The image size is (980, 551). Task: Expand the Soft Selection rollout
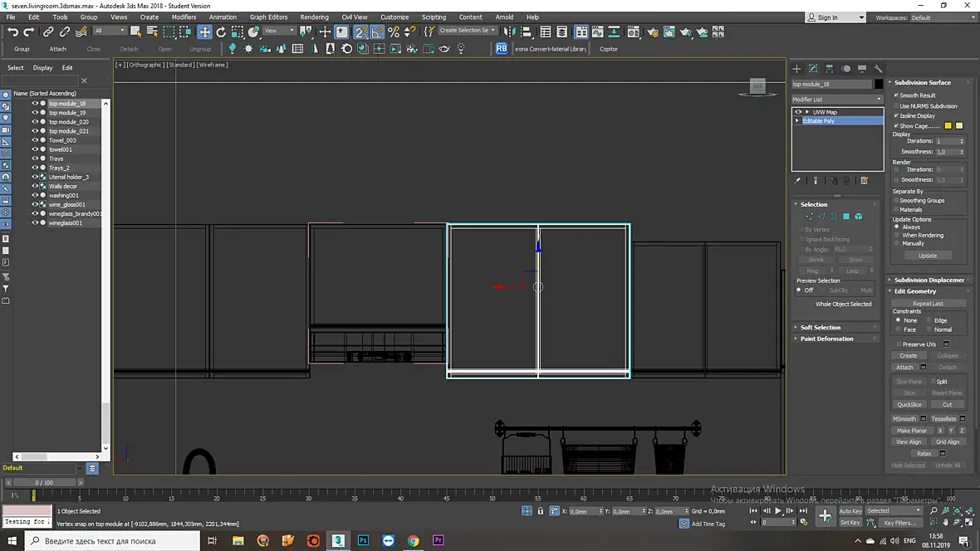coord(820,327)
